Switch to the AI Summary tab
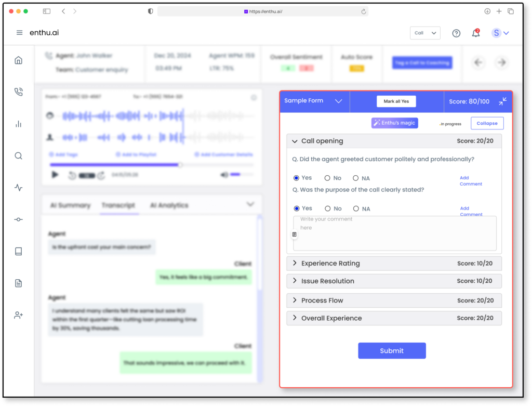Image resolution: width=532 pixels, height=406 pixels. [70, 205]
